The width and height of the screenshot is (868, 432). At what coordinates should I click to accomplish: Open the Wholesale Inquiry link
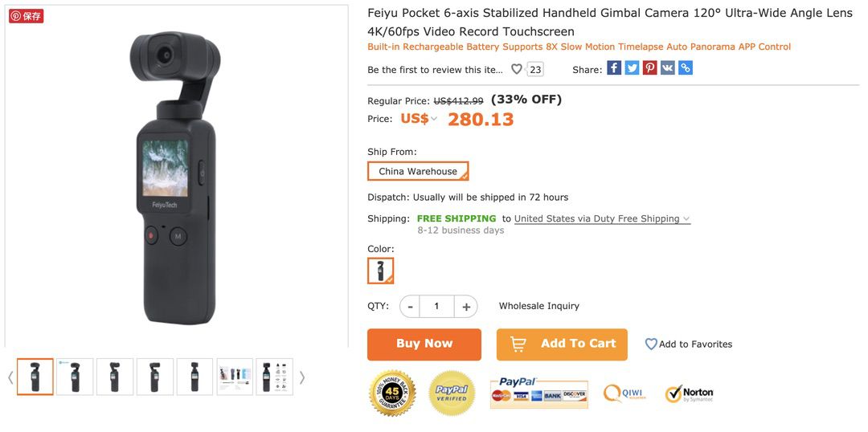click(x=538, y=306)
